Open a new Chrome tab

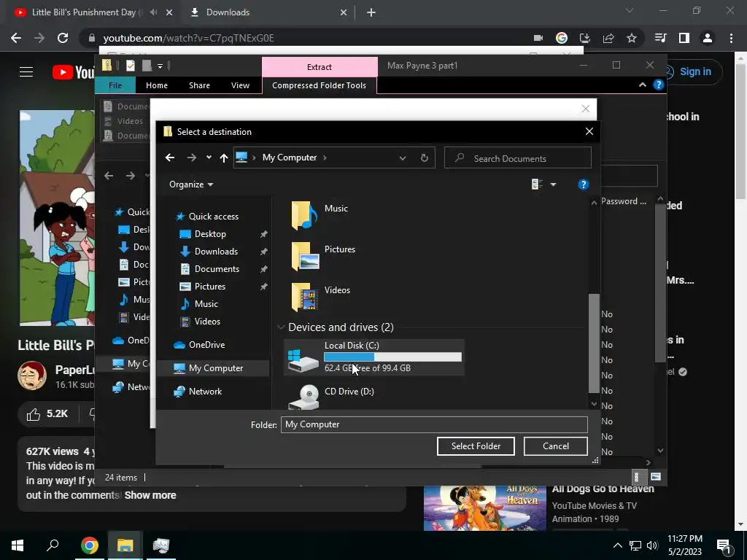point(371,13)
